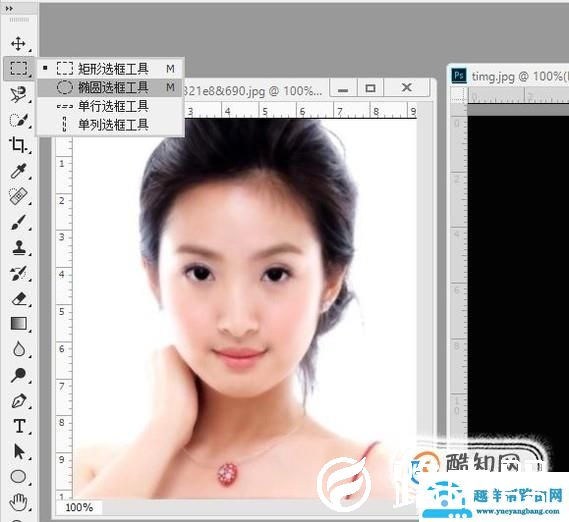This screenshot has width=569, height=522.
Task: Select the Brush tool
Action: click(18, 222)
